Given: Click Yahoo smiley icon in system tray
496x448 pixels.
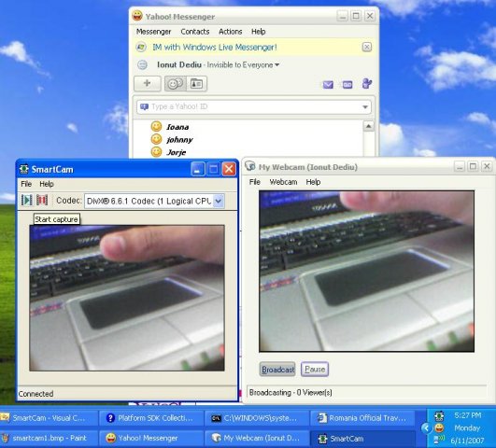Looking at the screenshot, I should point(439,428).
